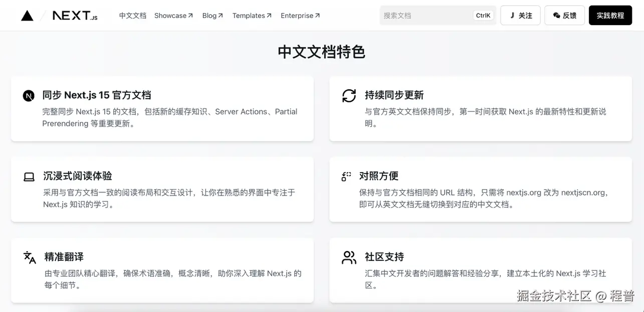The height and width of the screenshot is (312, 644).
Task: Click the circled N icon on the sync docs card
Action: (29, 95)
